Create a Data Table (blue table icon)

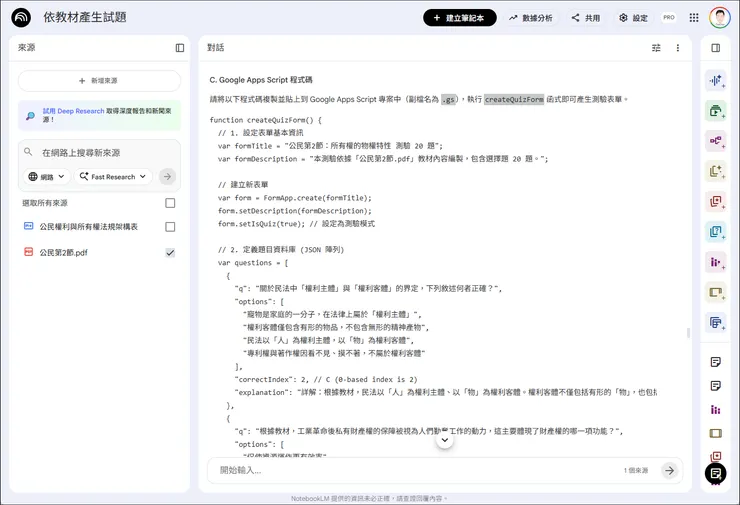pos(715,322)
